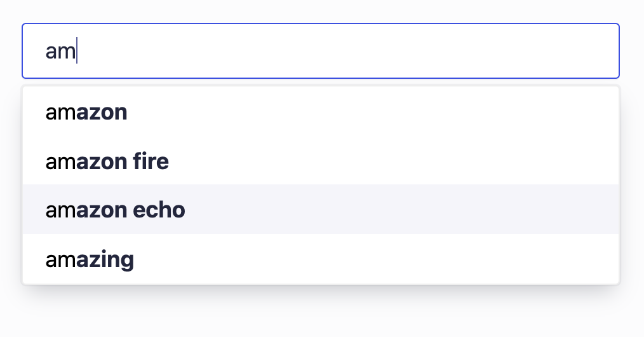
Task: Place the cursor after the typed "am" text
Action: [x=77, y=52]
